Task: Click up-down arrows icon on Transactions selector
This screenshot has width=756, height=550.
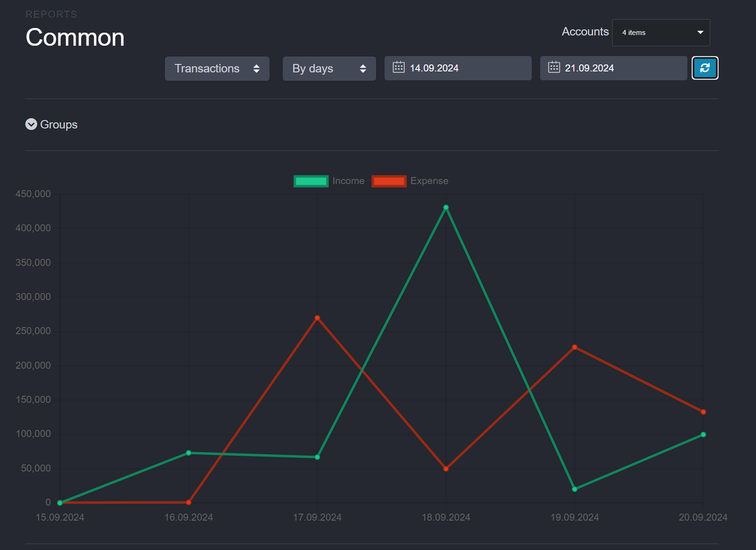Action: pyautogui.click(x=256, y=69)
